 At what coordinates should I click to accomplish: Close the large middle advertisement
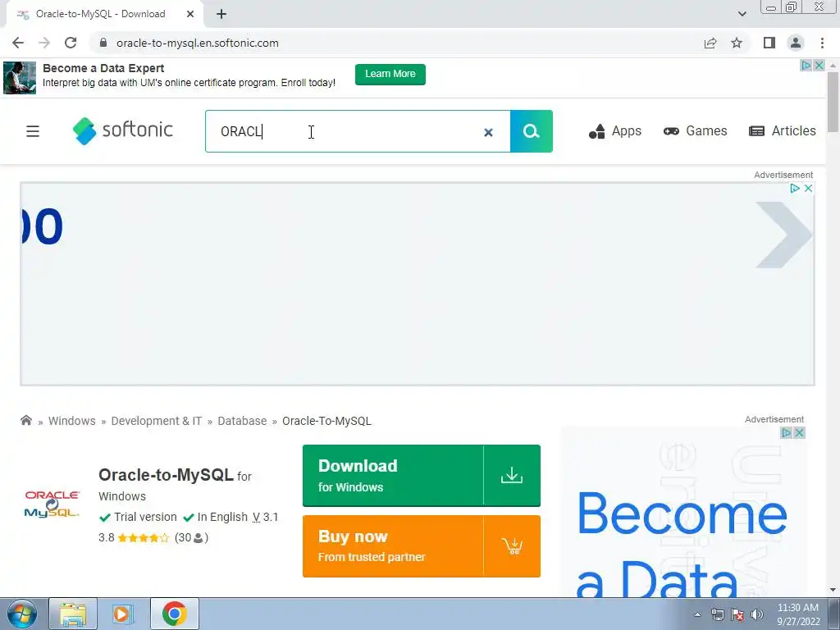tap(808, 188)
